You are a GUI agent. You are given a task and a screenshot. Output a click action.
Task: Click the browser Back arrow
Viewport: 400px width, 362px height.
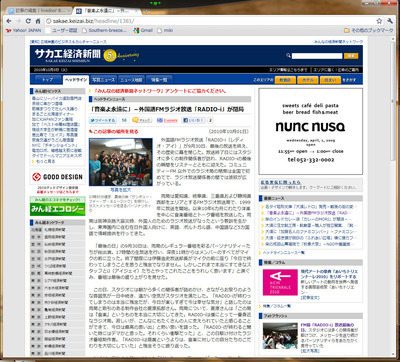9,21
